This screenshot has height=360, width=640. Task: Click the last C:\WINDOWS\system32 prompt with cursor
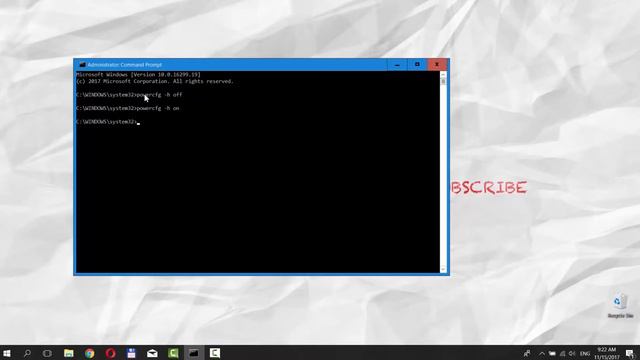pos(108,122)
